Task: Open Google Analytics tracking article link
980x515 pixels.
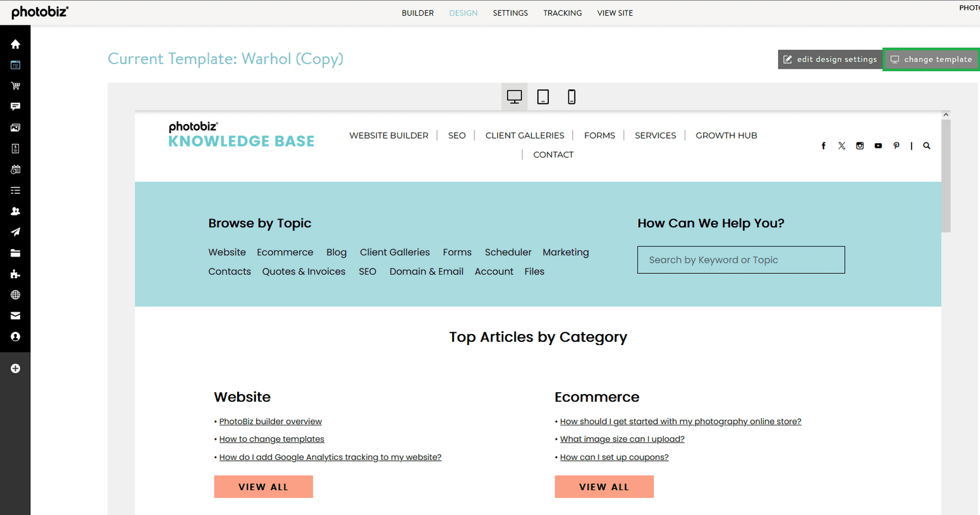Action: tap(331, 457)
